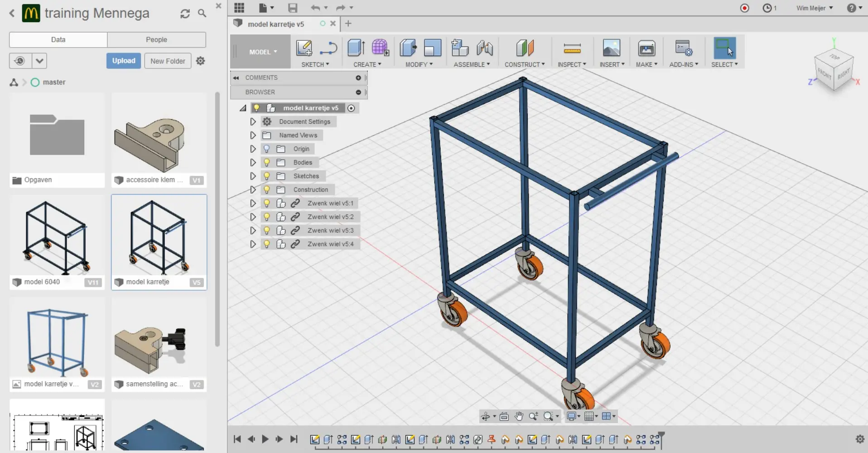Click the Pan hand icon
868x453 pixels.
[x=519, y=416]
